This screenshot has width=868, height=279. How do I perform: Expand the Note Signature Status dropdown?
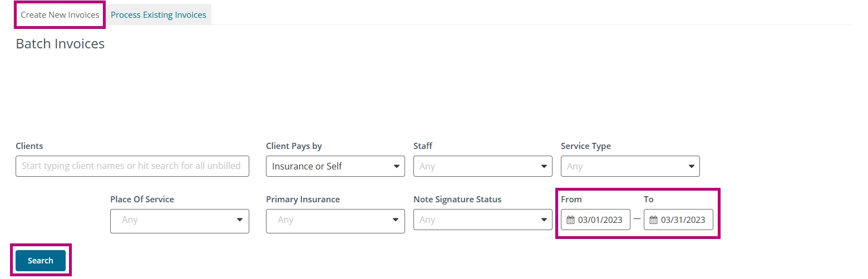(x=482, y=220)
